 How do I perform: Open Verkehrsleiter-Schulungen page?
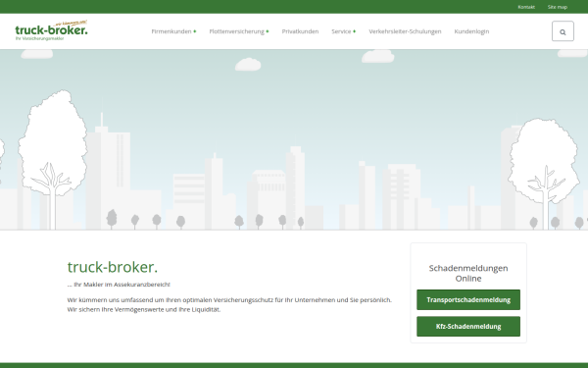[x=405, y=31]
